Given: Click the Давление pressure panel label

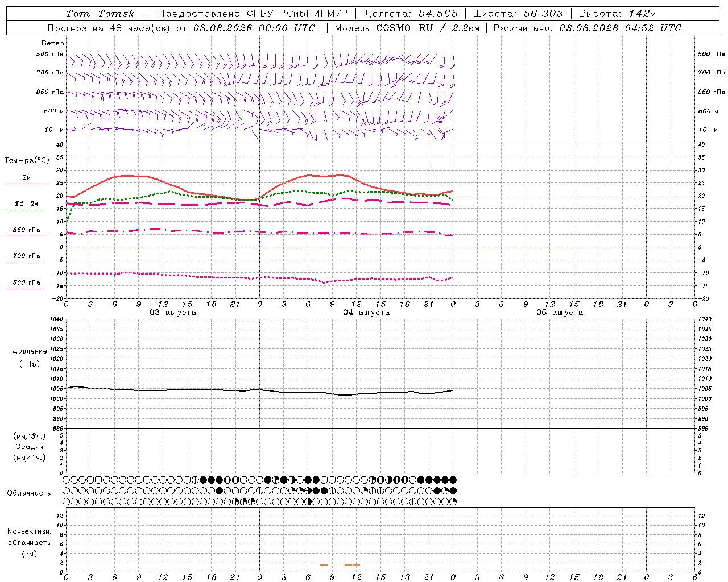Looking at the screenshot, I should 30,351.
